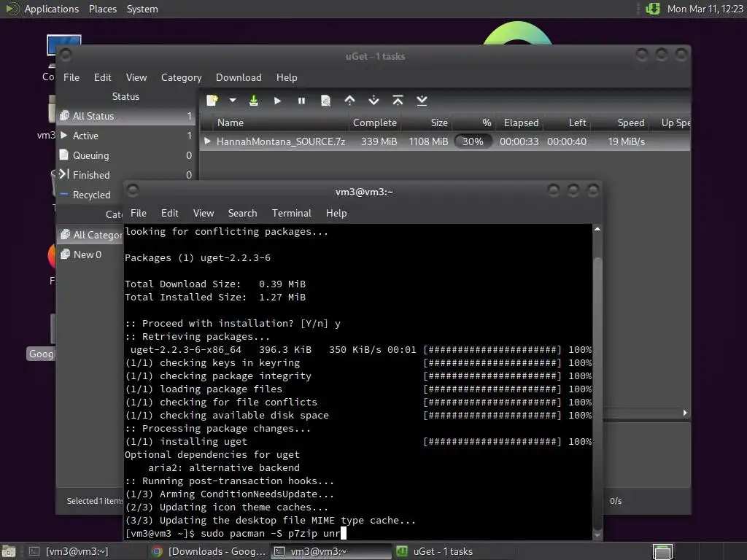Open the Places menu in top panel
The image size is (747, 560).
(102, 9)
